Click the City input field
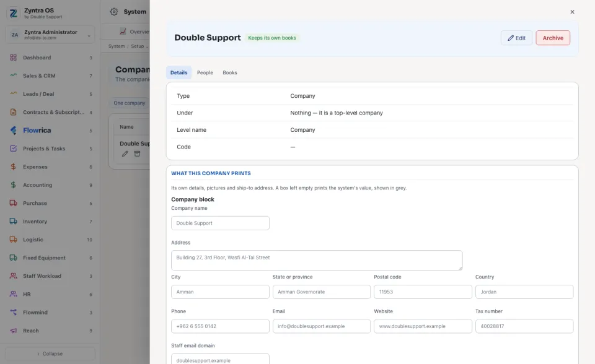This screenshot has height=364, width=595. [x=220, y=292]
